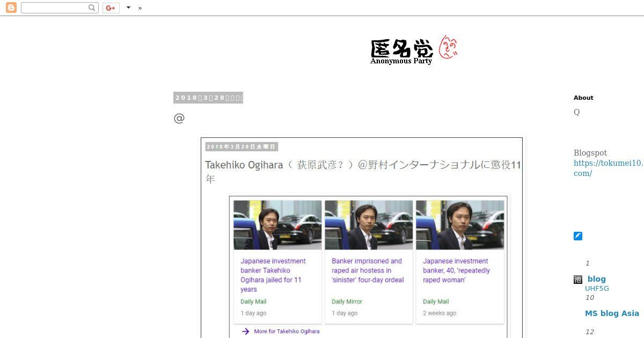Screen dimensions: 644x338
Task: Open the middle Daily Mirror news thumbnail
Action: coord(369,225)
